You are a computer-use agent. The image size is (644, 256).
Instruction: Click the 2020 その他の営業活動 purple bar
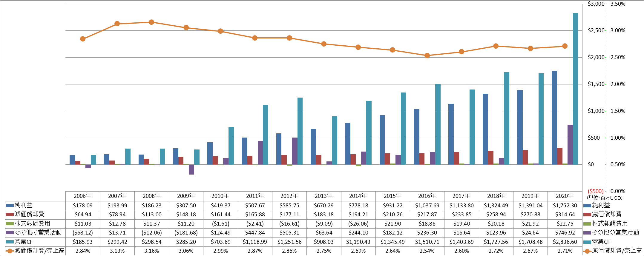570,145
